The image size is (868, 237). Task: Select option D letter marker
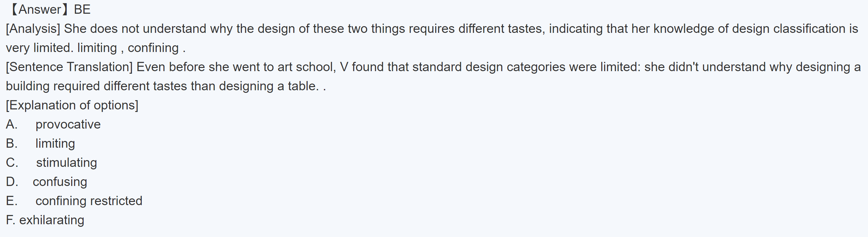[12, 182]
